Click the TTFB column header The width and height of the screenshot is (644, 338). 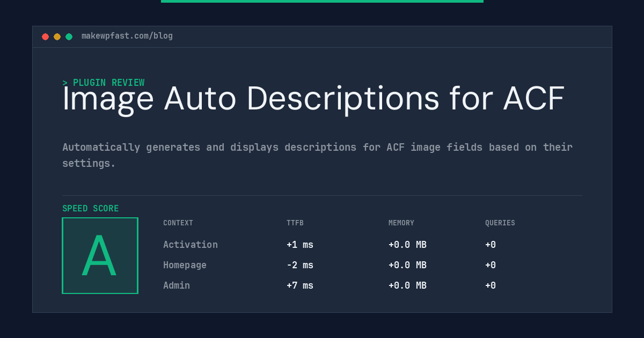point(295,223)
